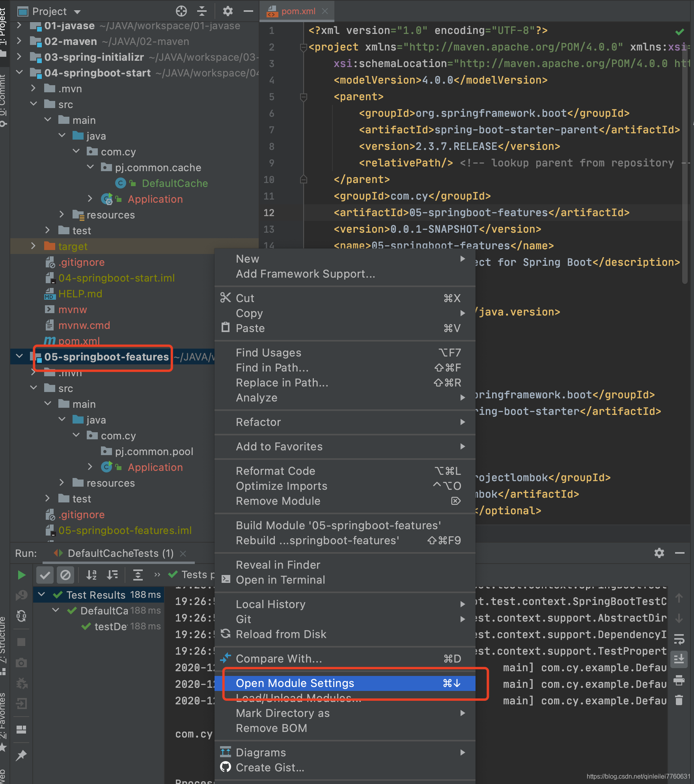
Task: Open the Run panel settings gear
Action: pyautogui.click(x=659, y=553)
